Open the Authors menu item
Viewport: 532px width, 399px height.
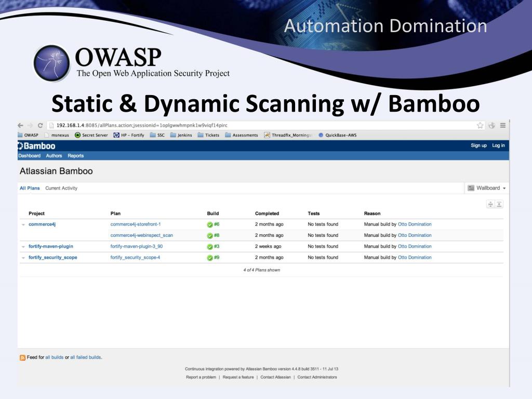point(54,156)
